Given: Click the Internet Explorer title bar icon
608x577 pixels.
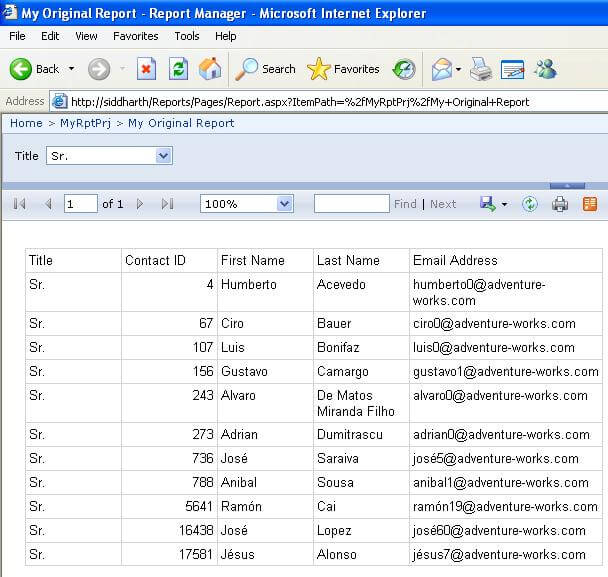Looking at the screenshot, I should tap(9, 12).
